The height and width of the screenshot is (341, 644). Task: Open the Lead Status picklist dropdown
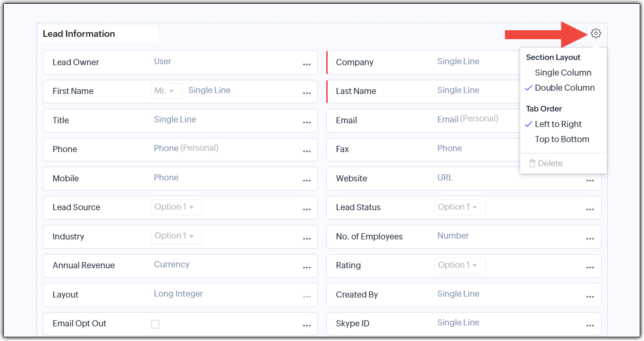pos(459,207)
